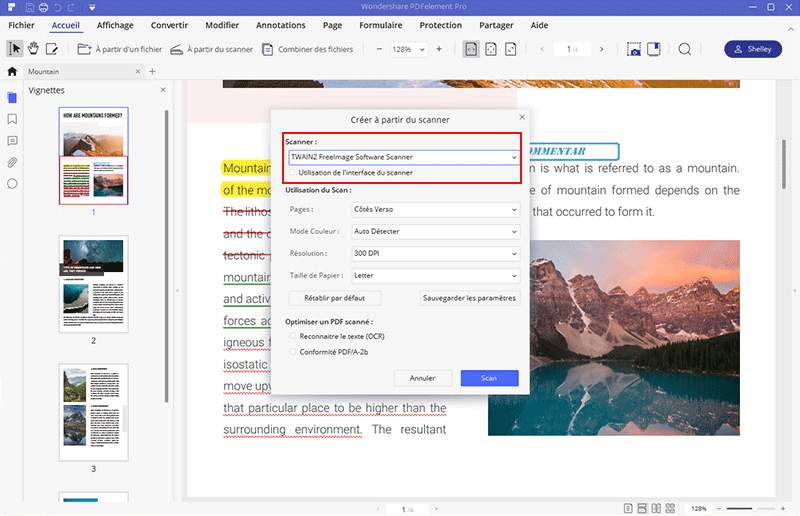Close the Vignettes panel
The height and width of the screenshot is (516, 800).
(163, 90)
